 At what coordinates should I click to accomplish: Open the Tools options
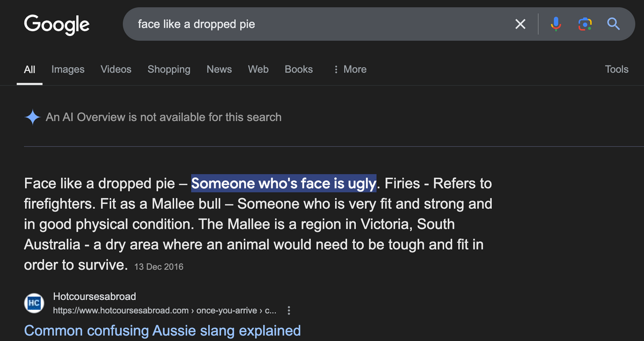coord(616,69)
